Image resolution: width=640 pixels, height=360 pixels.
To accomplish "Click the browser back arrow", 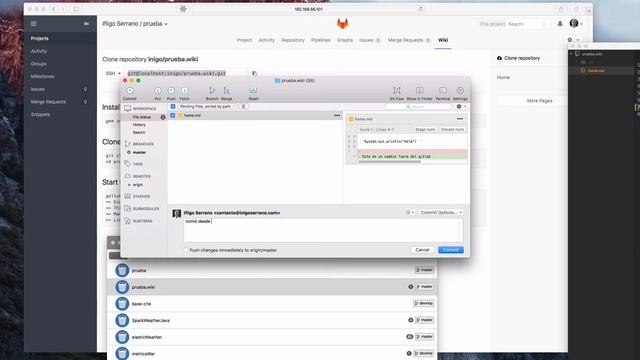I will (53, 9).
